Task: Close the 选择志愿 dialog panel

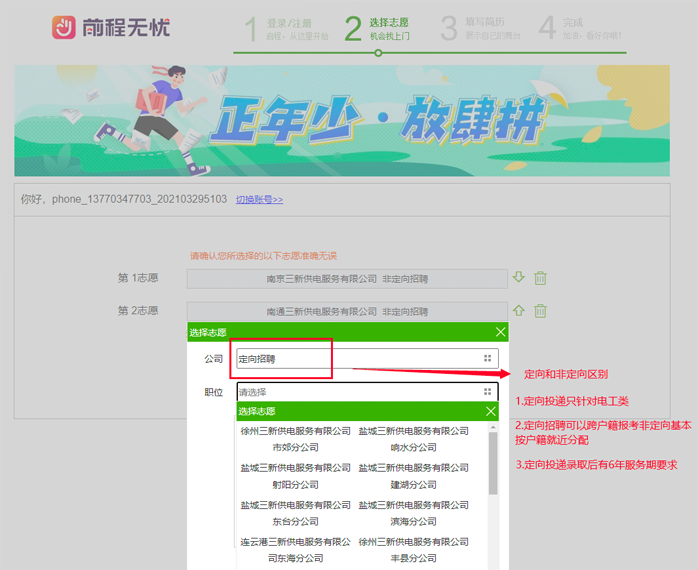Action: click(x=500, y=332)
